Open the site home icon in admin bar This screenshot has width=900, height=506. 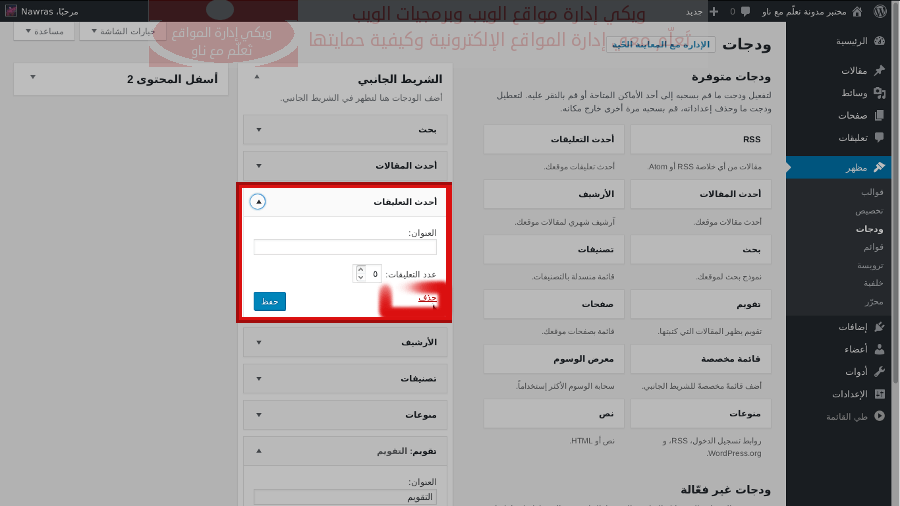856,11
